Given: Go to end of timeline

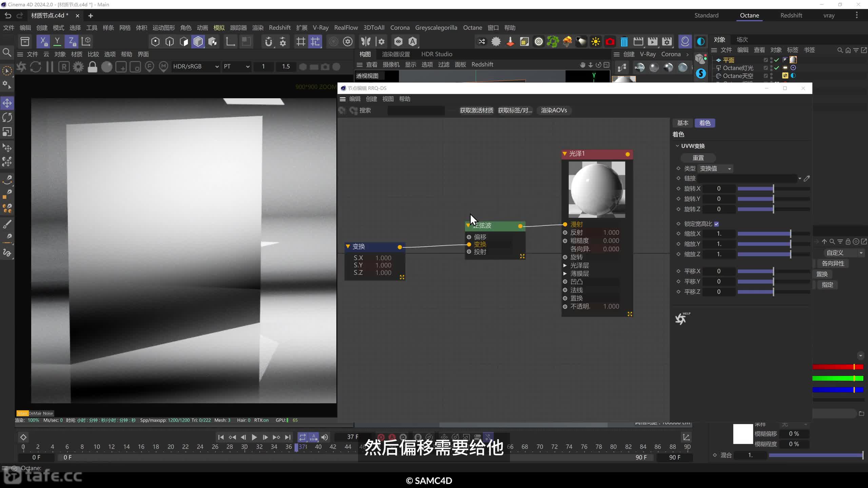Looking at the screenshot, I should pos(288,437).
